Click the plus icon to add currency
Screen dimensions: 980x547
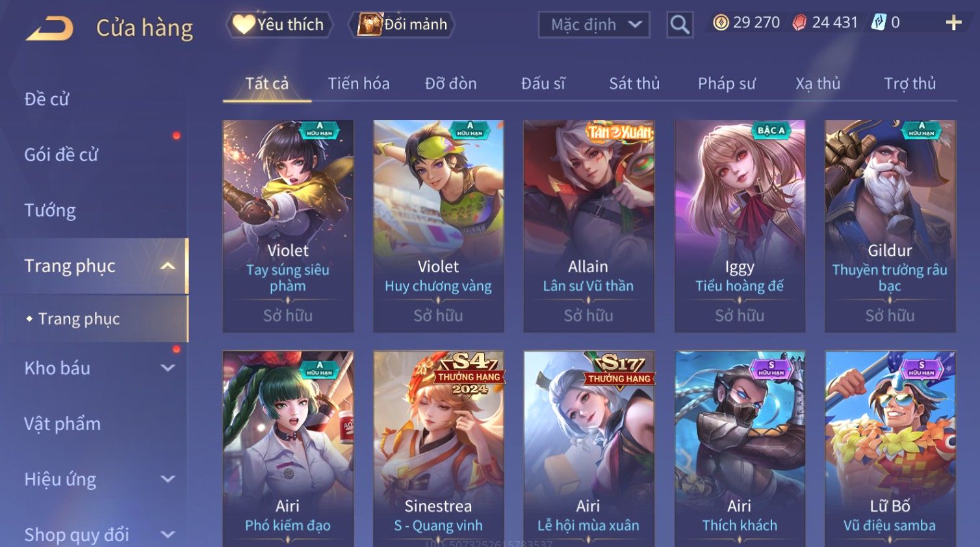click(x=953, y=23)
